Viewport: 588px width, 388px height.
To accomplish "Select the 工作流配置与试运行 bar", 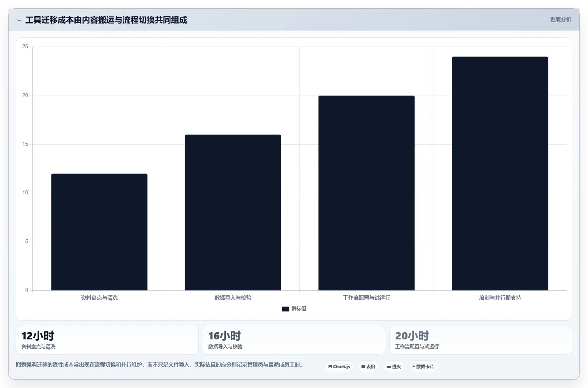I will tap(366, 193).
